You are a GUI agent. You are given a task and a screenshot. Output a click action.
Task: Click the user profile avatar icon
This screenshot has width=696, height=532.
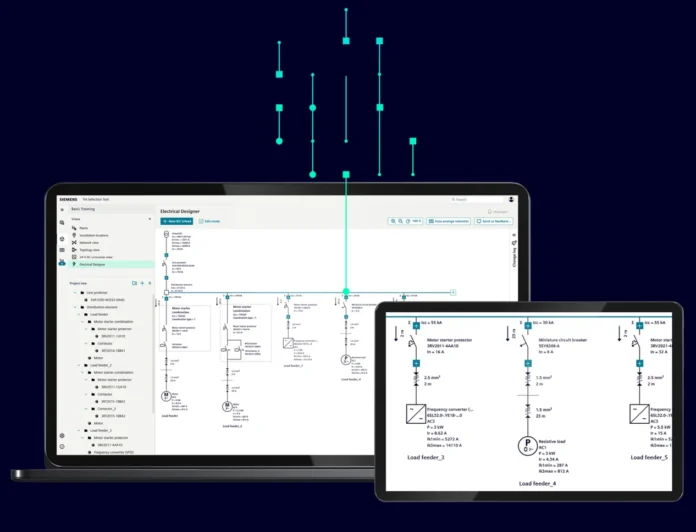coord(511,199)
